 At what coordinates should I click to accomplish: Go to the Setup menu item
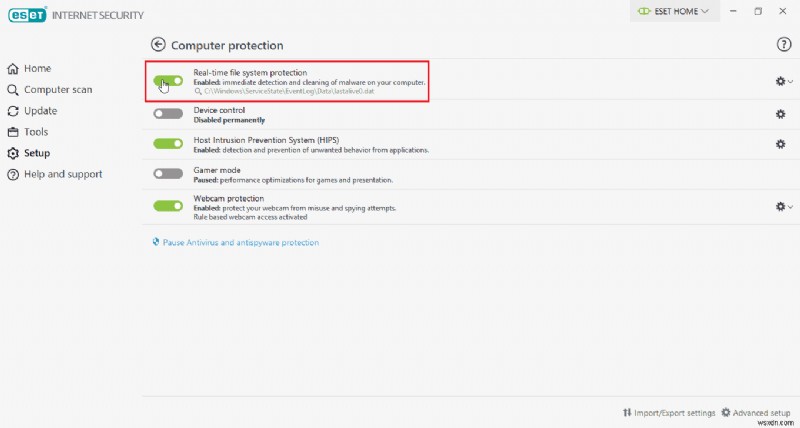click(x=29, y=153)
